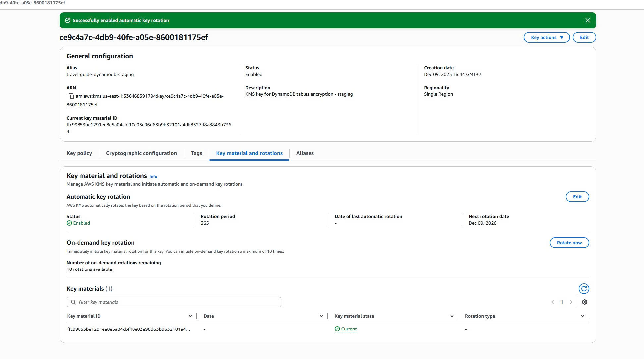Open the Info link beside heading
The width and height of the screenshot is (644, 359).
153,177
